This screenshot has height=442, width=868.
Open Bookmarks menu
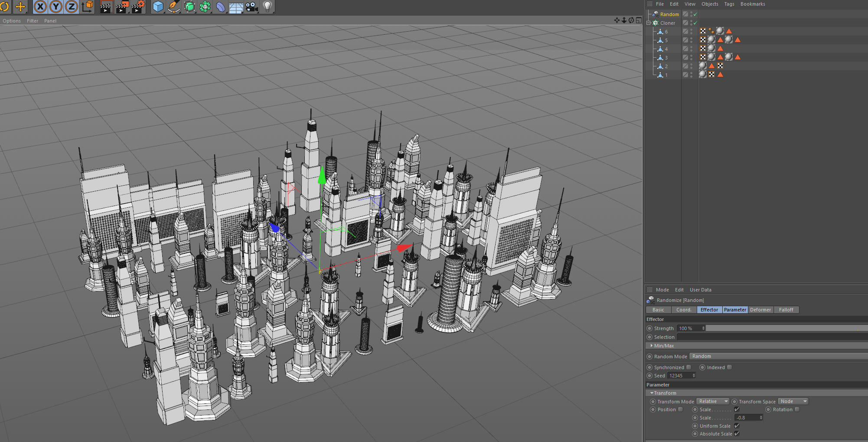753,4
